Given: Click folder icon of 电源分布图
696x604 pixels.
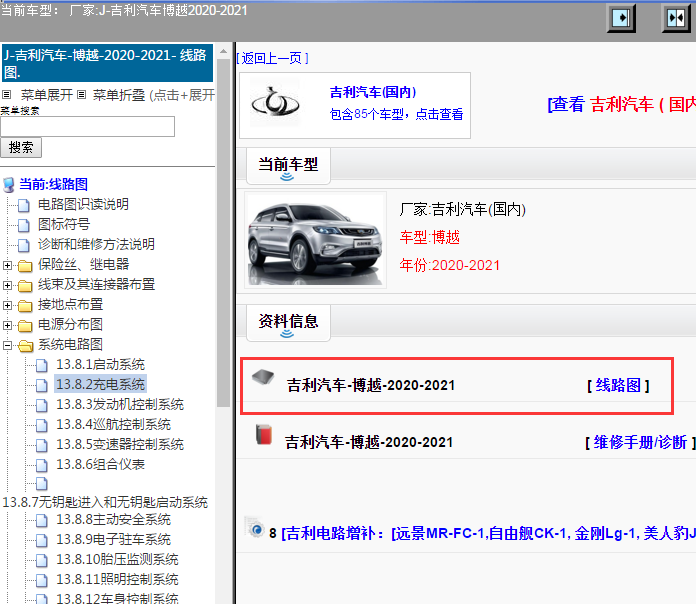Looking at the screenshot, I should pos(25,326).
